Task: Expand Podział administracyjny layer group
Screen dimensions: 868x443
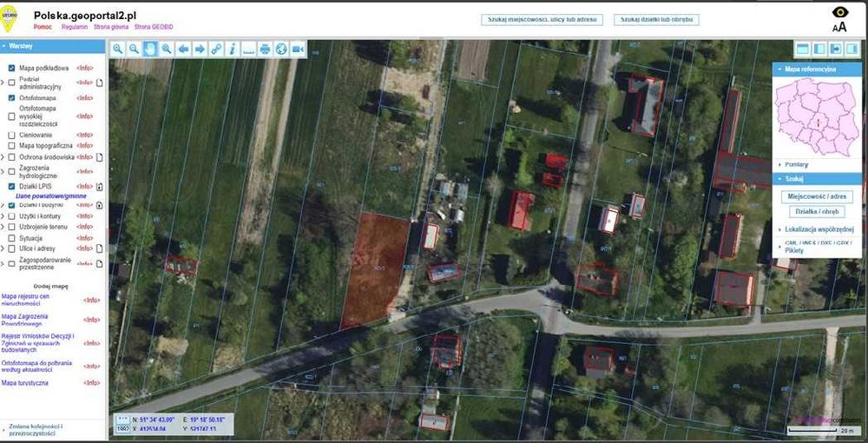Action: [3, 83]
